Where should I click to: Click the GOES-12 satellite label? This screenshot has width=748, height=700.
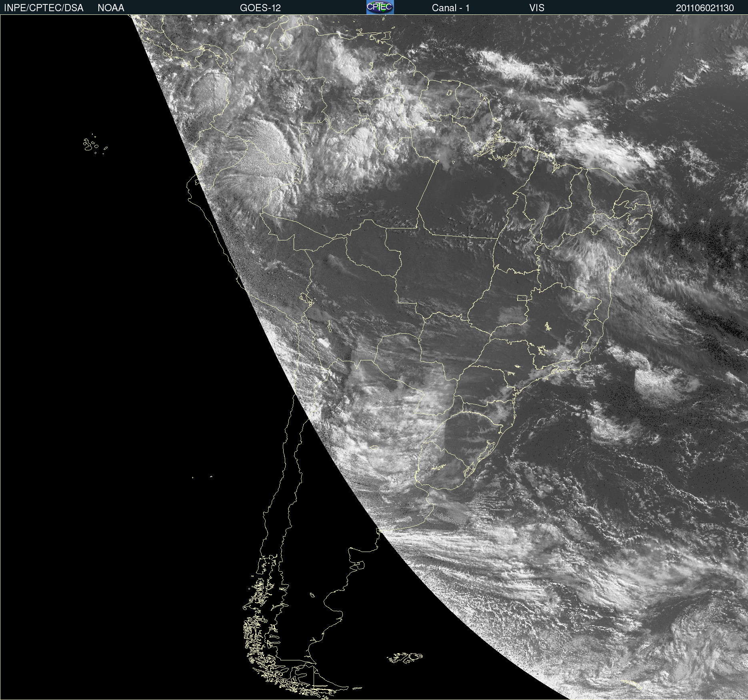(260, 8)
